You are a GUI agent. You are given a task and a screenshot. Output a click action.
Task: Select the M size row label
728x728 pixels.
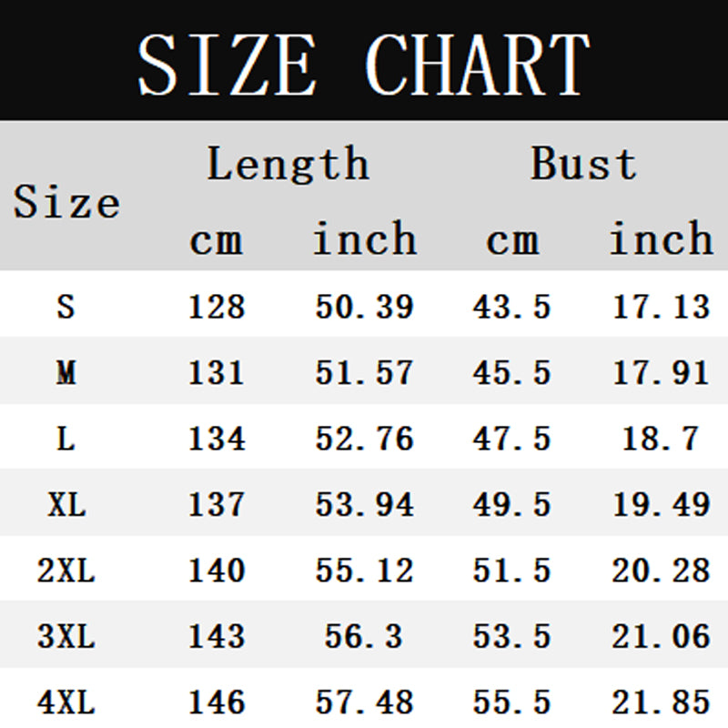[66, 372]
